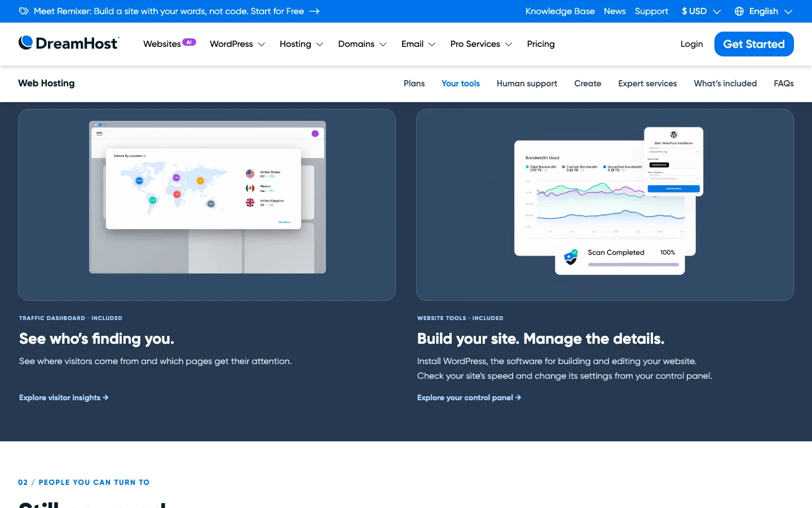The width and height of the screenshot is (812, 508).
Task: Open the Expert services section tab
Action: coord(647,84)
